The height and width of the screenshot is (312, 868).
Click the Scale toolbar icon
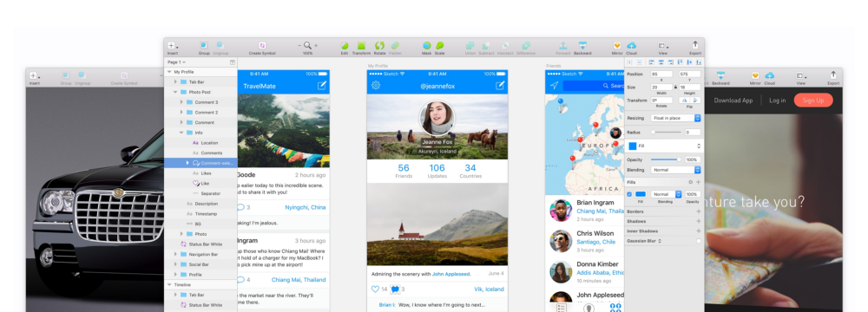coord(439,45)
